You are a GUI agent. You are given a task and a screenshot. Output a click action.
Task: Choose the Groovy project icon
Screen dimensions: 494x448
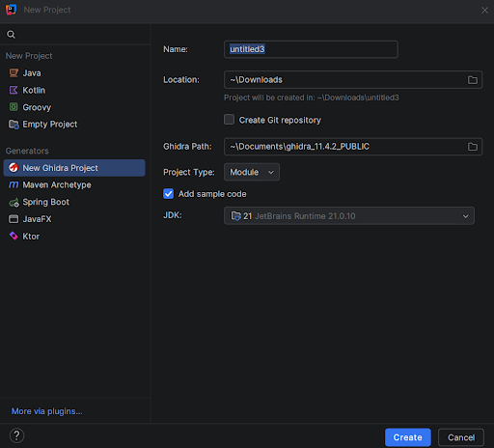[x=14, y=107]
